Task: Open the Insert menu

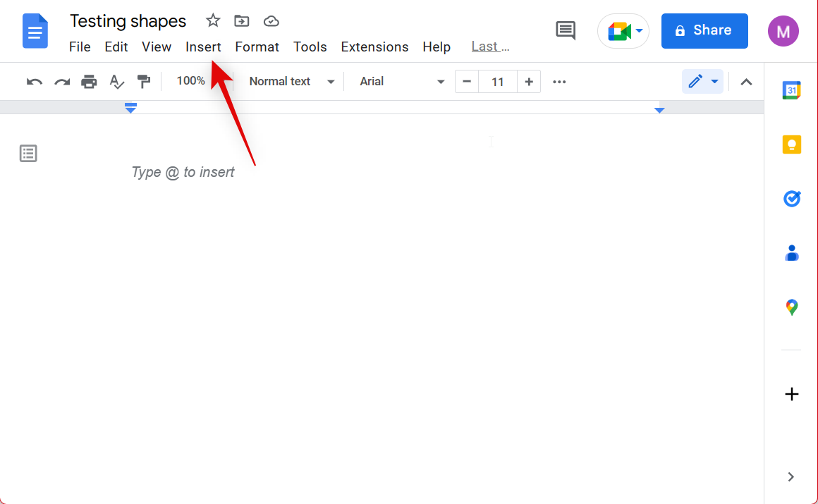Action: click(x=204, y=47)
